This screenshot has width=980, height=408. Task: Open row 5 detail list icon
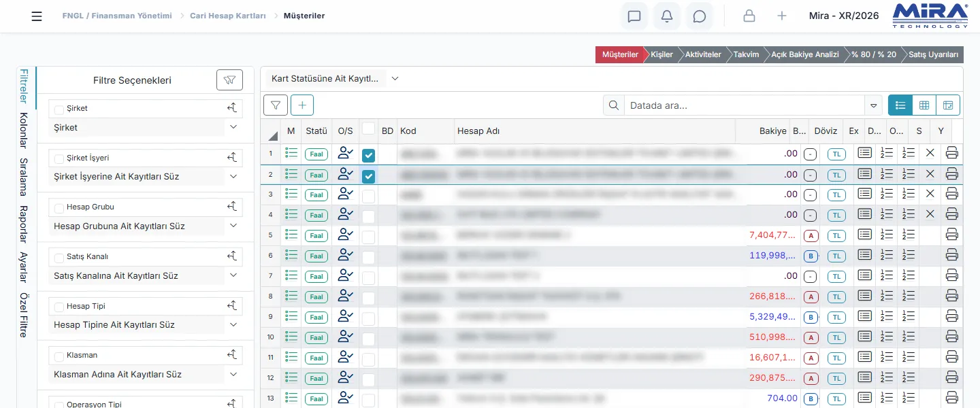(291, 235)
